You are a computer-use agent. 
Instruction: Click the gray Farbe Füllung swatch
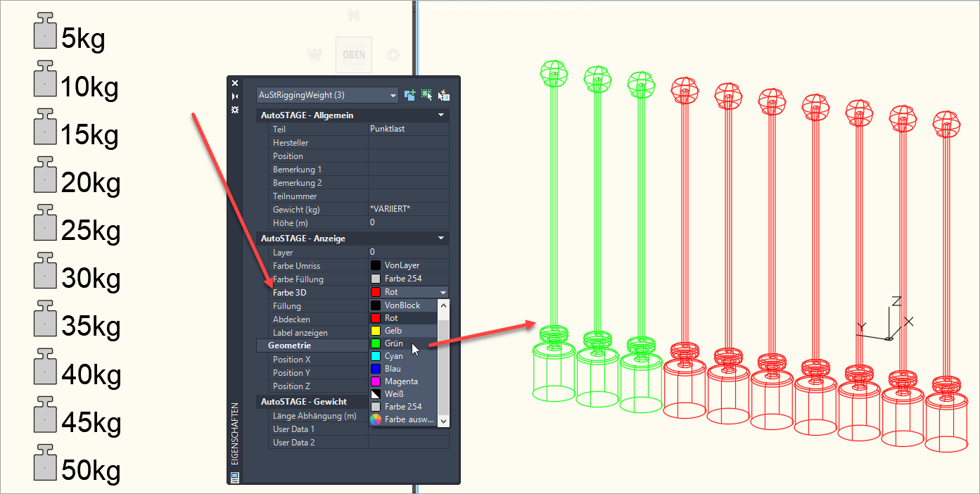[x=376, y=279]
